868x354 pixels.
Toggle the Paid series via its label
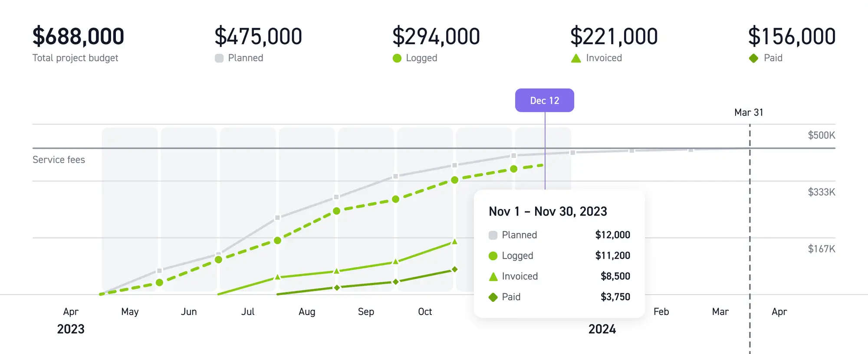tap(773, 58)
